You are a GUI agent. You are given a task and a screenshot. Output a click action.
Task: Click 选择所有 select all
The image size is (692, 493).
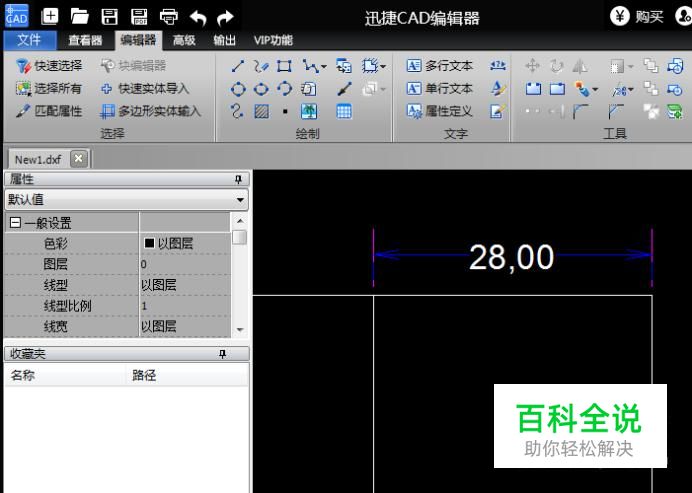[49, 88]
